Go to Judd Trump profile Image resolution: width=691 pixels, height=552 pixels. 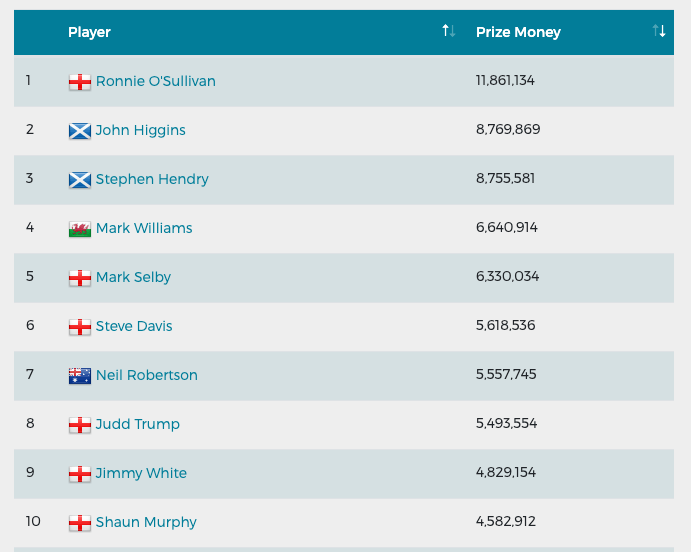137,424
